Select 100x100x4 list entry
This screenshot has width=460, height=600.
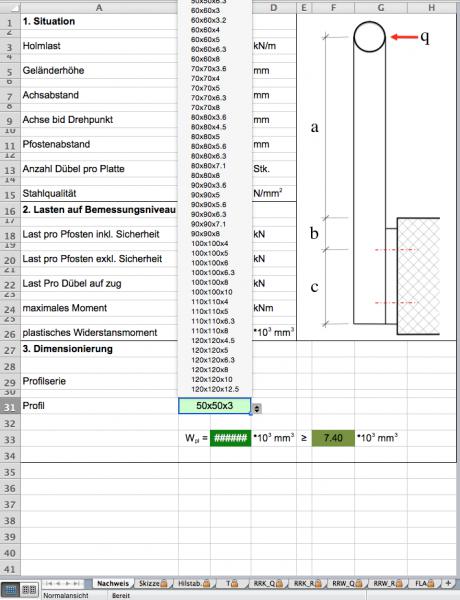coord(210,244)
